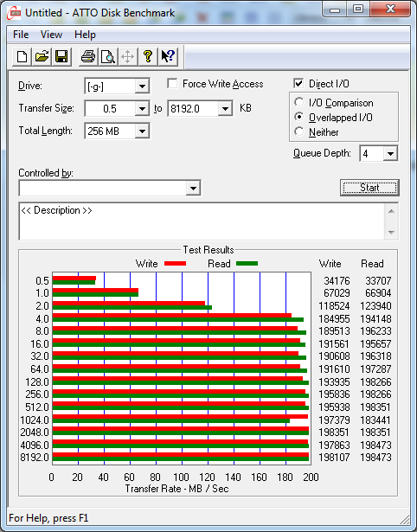Open the View menu
The height and width of the screenshot is (532, 417).
point(51,35)
